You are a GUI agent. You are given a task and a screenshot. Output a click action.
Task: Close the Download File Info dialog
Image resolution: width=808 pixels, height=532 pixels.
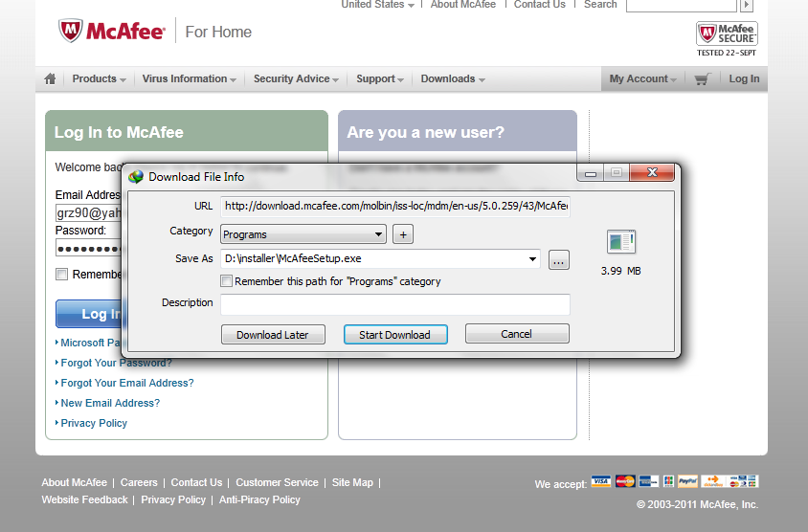pos(652,172)
